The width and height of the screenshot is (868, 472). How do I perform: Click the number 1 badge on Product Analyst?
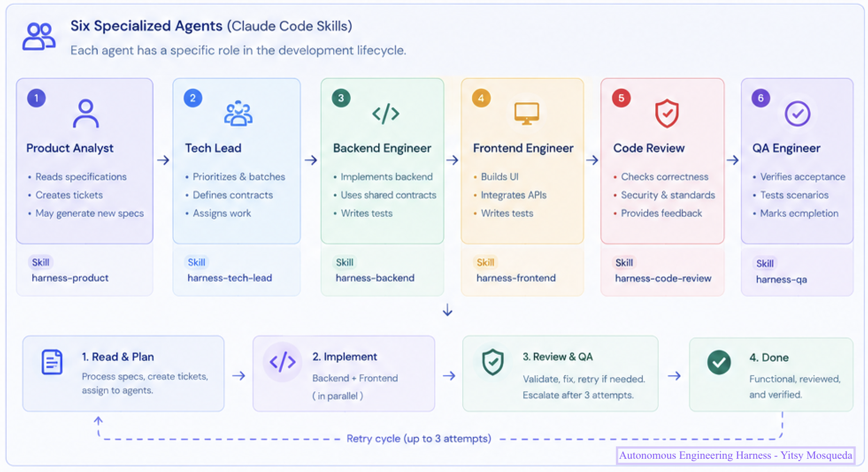click(36, 98)
